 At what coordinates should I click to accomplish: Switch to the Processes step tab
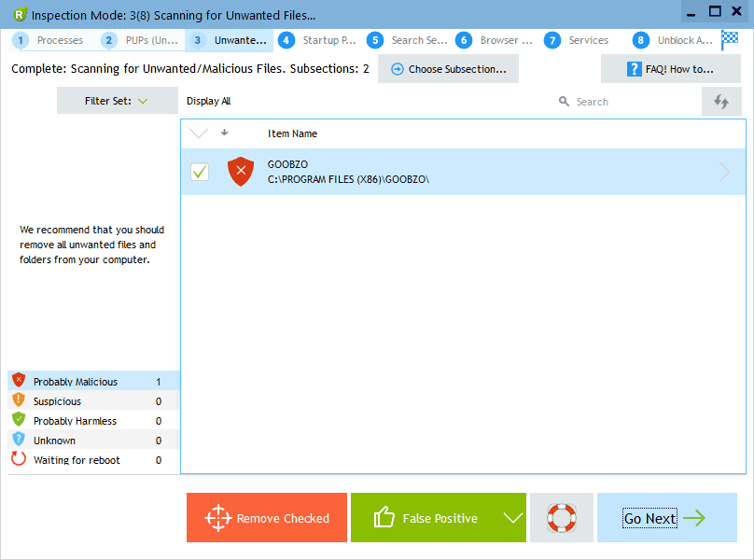click(59, 40)
